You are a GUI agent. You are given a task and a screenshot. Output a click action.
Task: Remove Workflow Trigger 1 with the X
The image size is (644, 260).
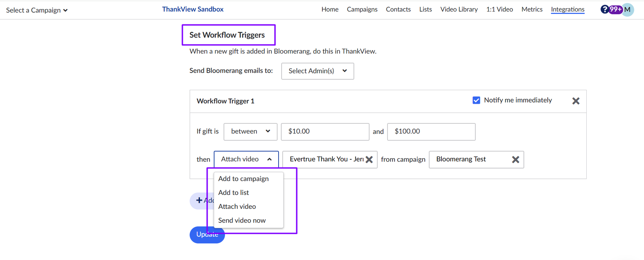(576, 101)
